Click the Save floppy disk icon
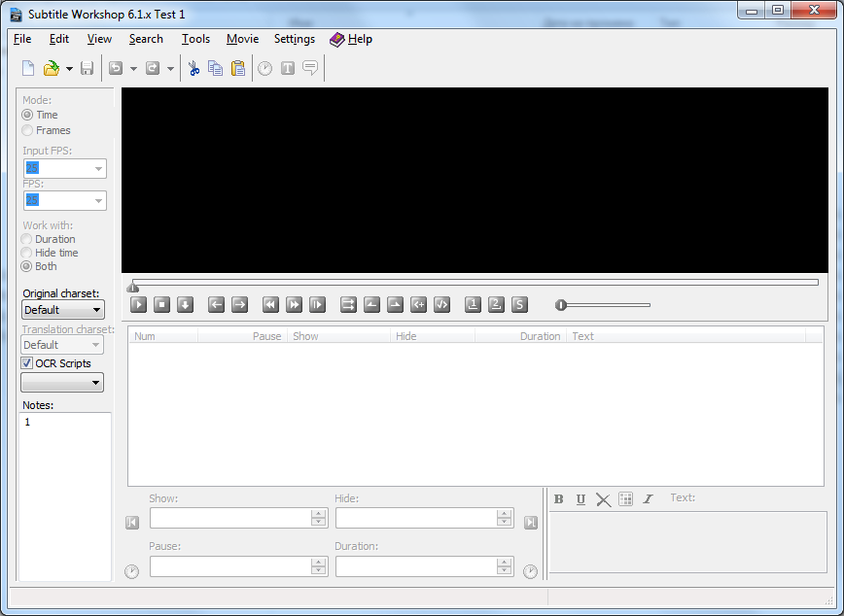 pyautogui.click(x=88, y=68)
